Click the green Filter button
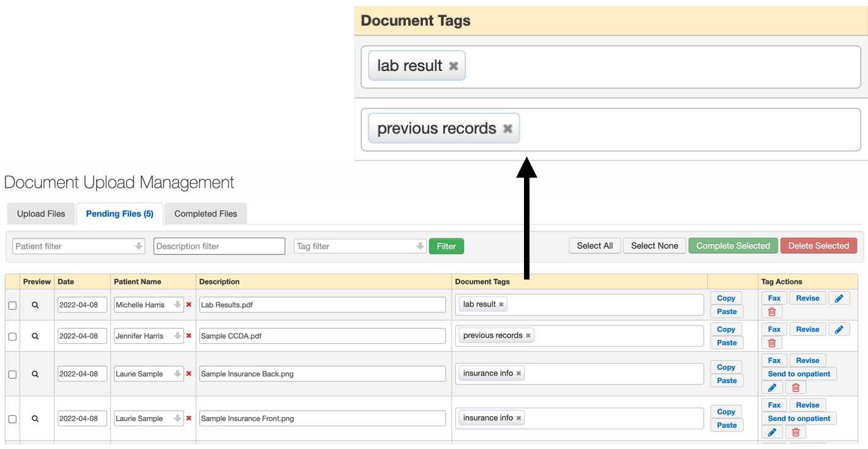This screenshot has width=868, height=449. pos(446,246)
